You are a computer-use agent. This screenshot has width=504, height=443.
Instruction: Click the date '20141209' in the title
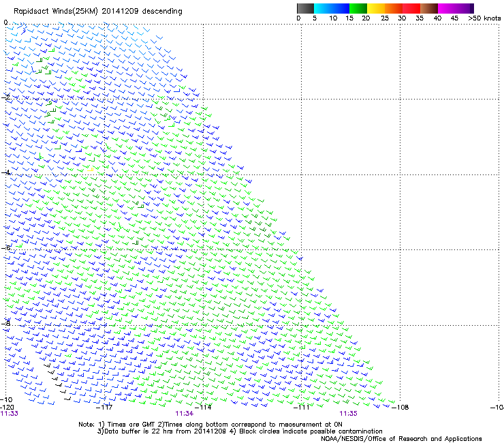point(120,11)
